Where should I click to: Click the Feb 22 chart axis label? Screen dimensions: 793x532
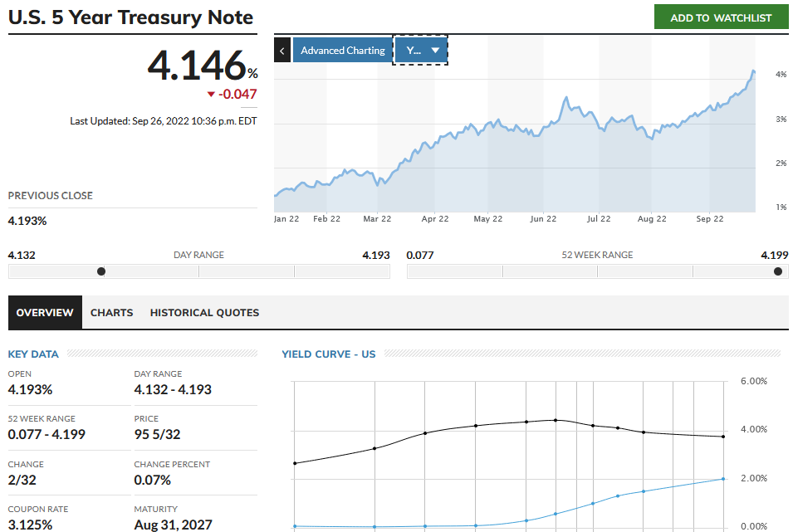(x=326, y=218)
